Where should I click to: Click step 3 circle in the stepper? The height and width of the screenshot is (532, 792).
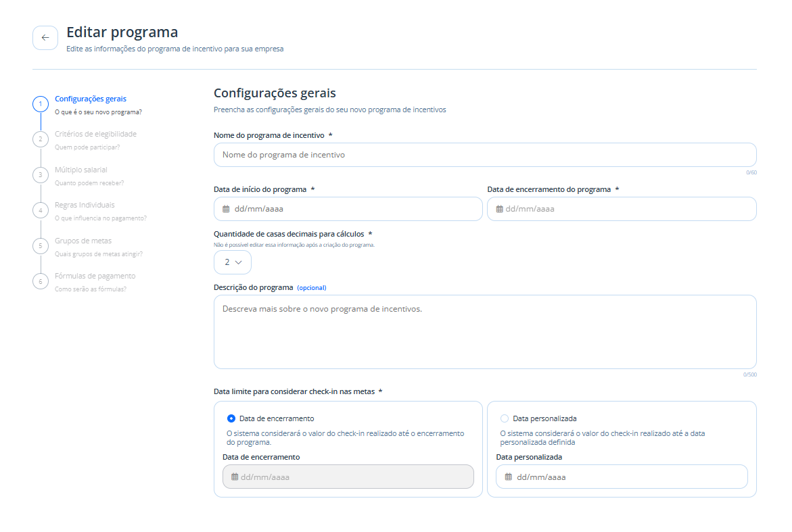[41, 175]
